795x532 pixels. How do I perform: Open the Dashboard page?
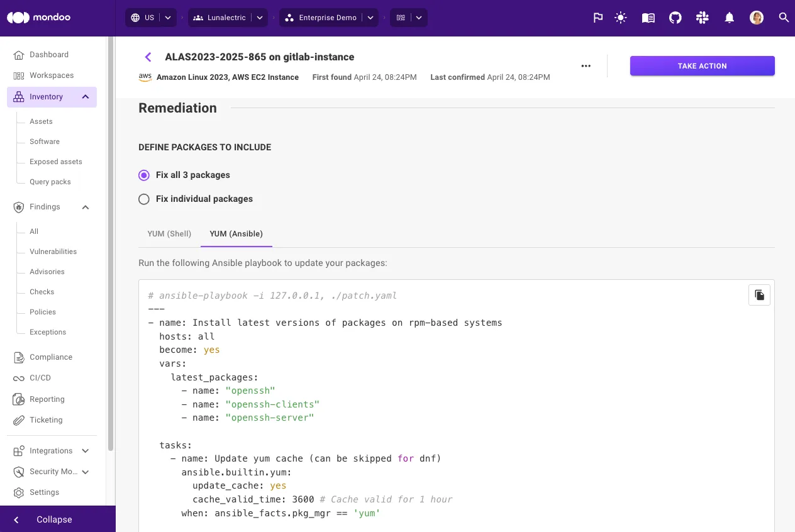pyautogui.click(x=49, y=55)
